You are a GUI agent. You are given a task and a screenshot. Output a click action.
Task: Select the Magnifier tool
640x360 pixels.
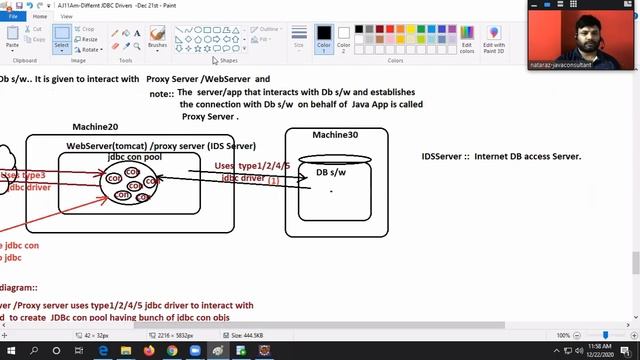tap(137, 46)
